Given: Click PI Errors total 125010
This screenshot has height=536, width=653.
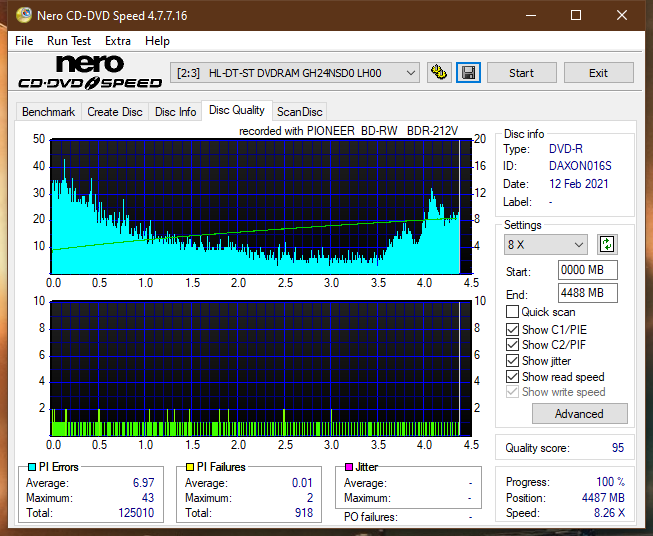Looking at the screenshot, I should coord(136,513).
